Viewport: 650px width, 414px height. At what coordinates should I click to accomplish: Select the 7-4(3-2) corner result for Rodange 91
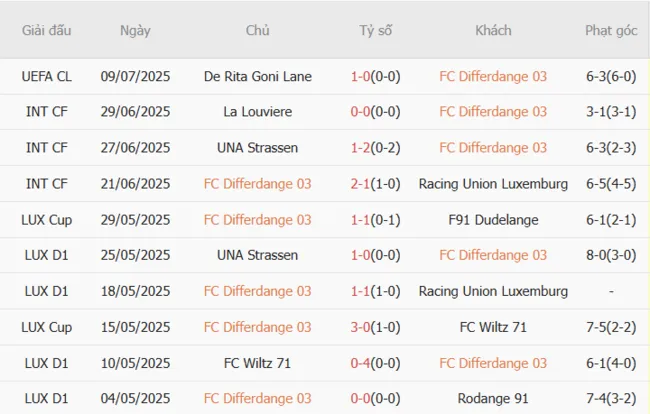point(611,399)
